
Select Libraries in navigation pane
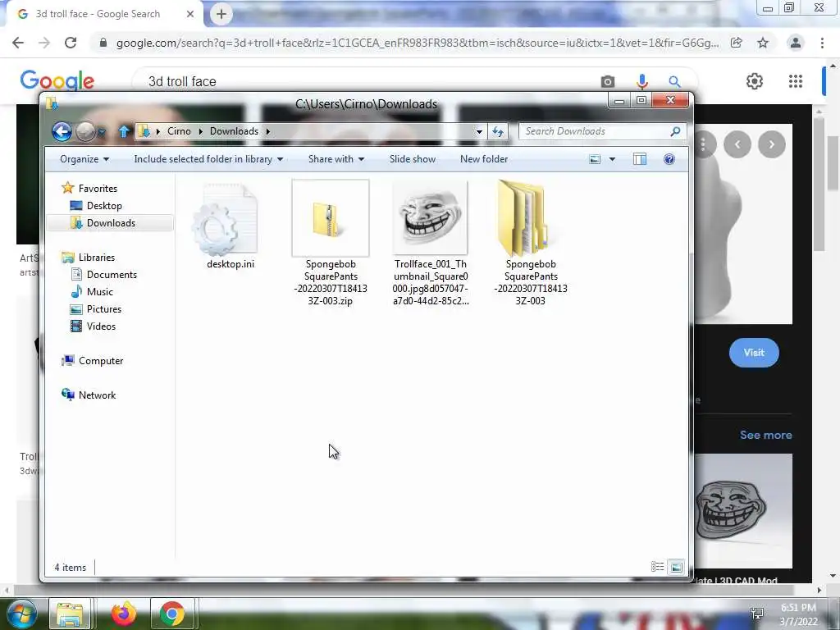point(89,257)
